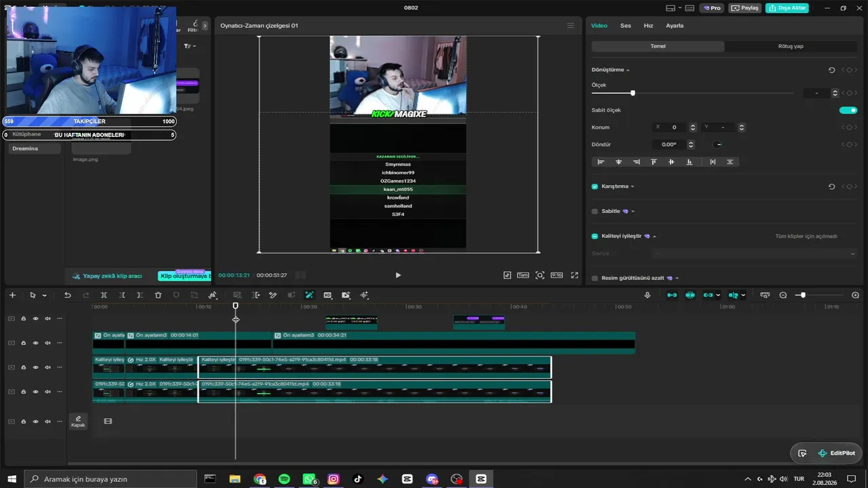The image size is (868, 488).
Task: Zoom in the timeline with the plus magnifier
Action: pos(855,295)
